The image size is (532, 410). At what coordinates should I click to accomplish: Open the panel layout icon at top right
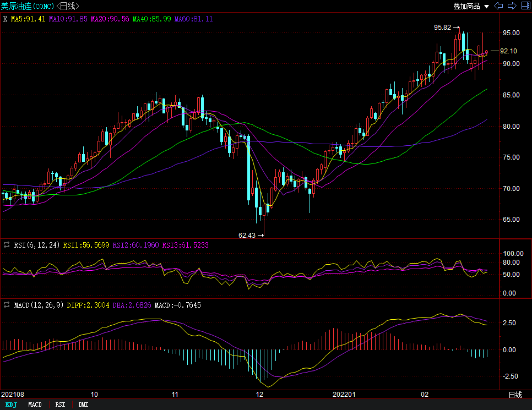point(524,6)
